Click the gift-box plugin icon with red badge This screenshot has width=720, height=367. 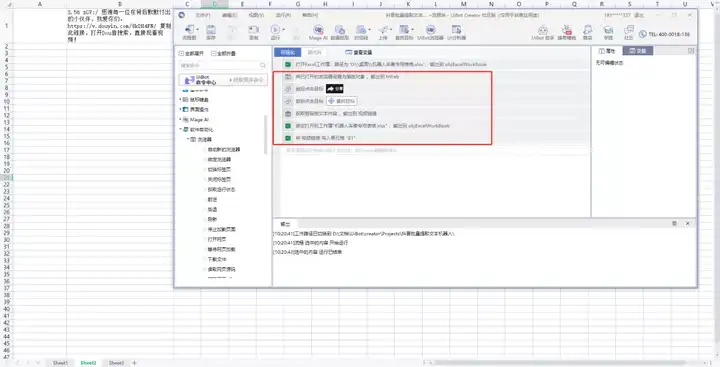[567, 30]
